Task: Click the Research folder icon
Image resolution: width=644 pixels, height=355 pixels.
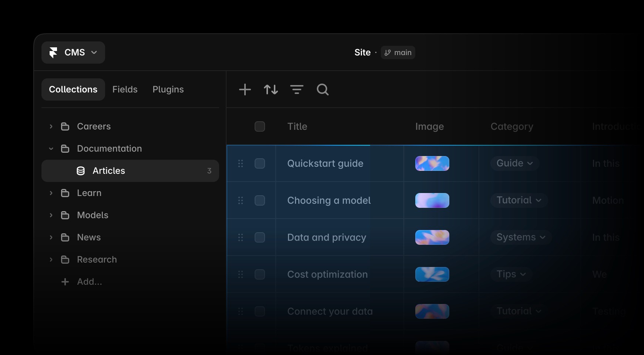Action: (x=65, y=260)
